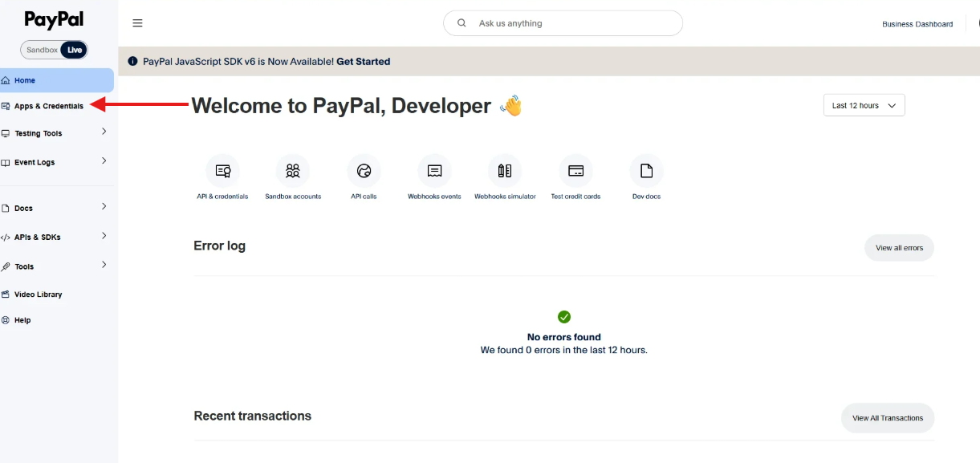Open the Test credit cards shortcut icon
Image resolution: width=980 pixels, height=463 pixels.
pos(575,171)
